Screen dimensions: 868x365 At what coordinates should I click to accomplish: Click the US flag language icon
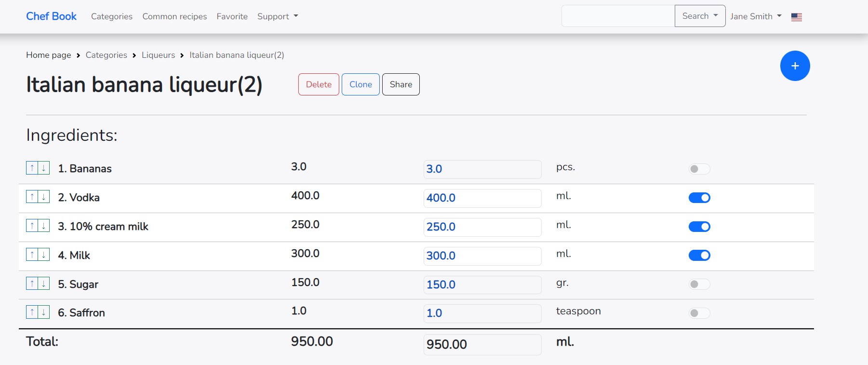pos(796,17)
